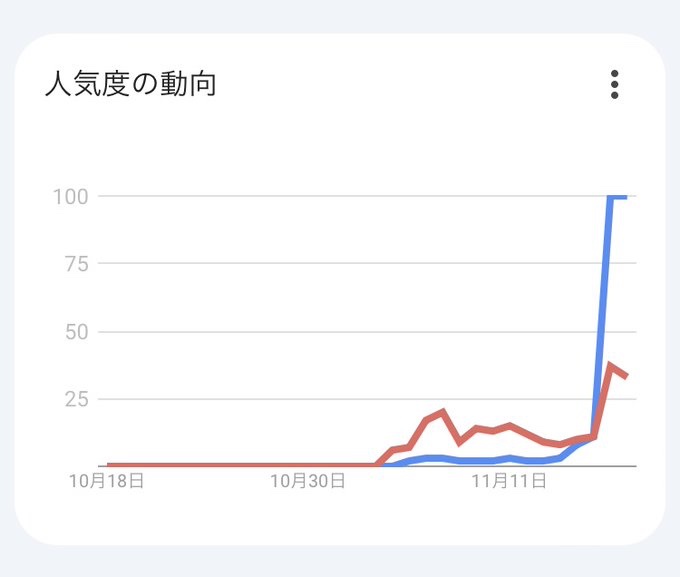Click the blue line above the 11月11日 label
The width and height of the screenshot is (680, 577).
tap(509, 458)
